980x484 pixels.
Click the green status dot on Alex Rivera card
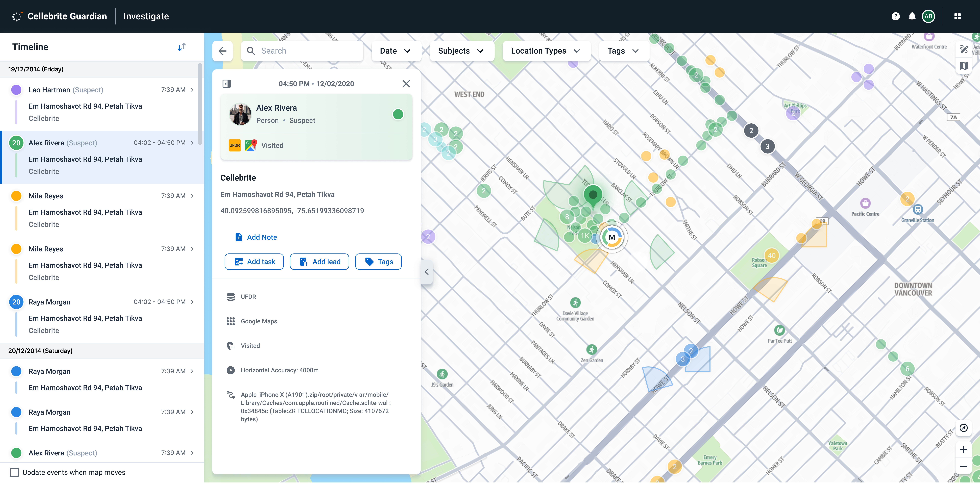(x=398, y=114)
